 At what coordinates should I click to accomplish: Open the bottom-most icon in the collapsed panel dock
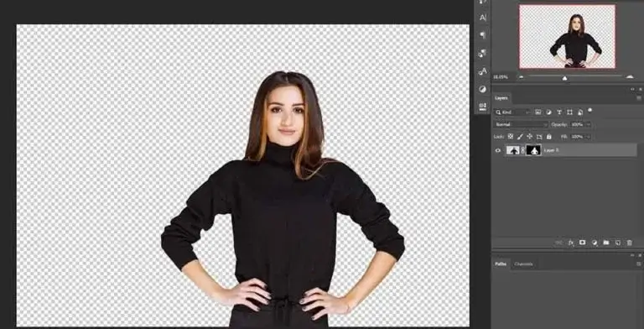point(483,107)
